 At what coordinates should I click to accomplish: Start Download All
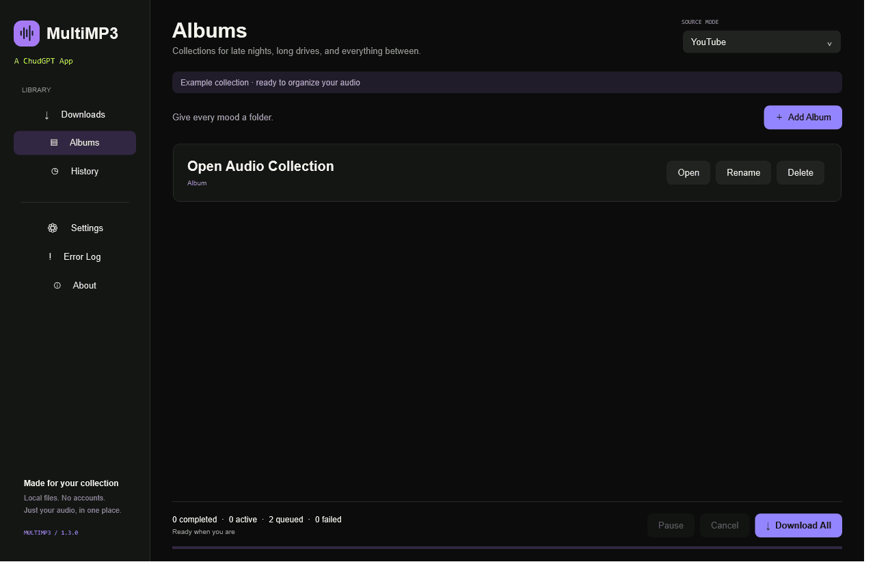pos(798,526)
